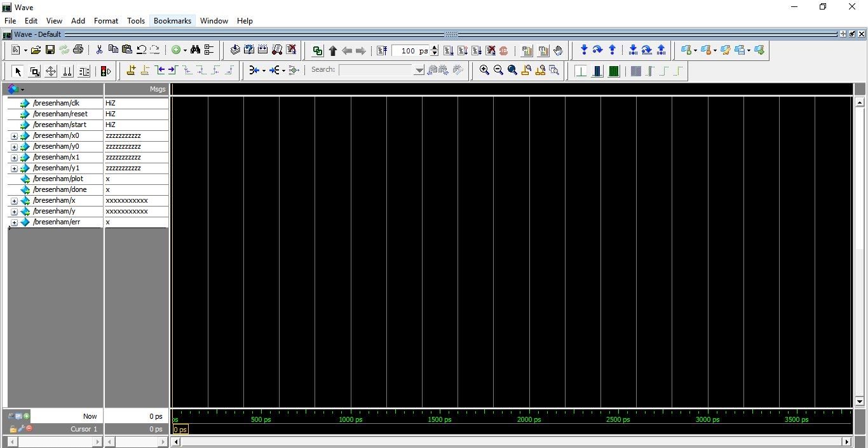Click the Break simulation stop icon
This screenshot has height=448, width=868.
(x=490, y=51)
